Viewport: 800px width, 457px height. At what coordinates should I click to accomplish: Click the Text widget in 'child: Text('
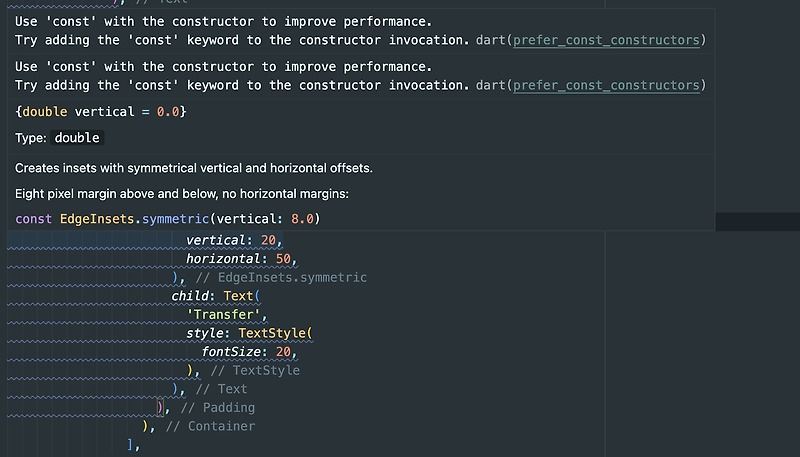click(x=238, y=296)
